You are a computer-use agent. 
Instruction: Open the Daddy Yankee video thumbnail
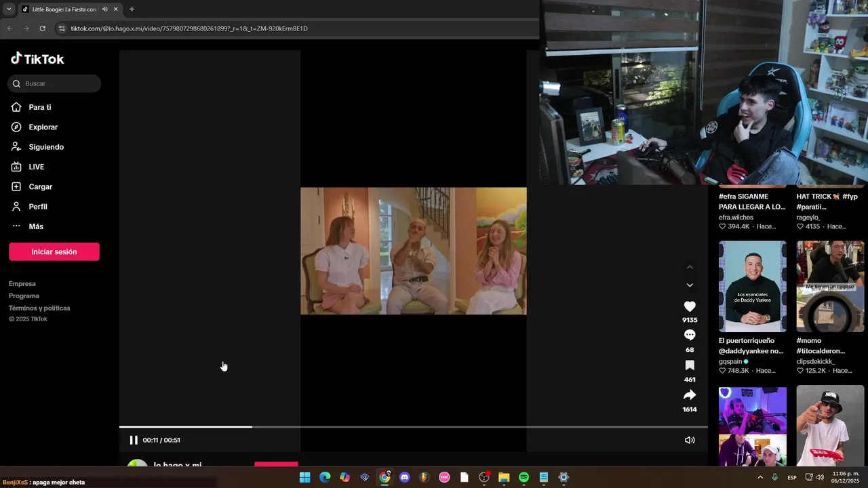tap(753, 286)
